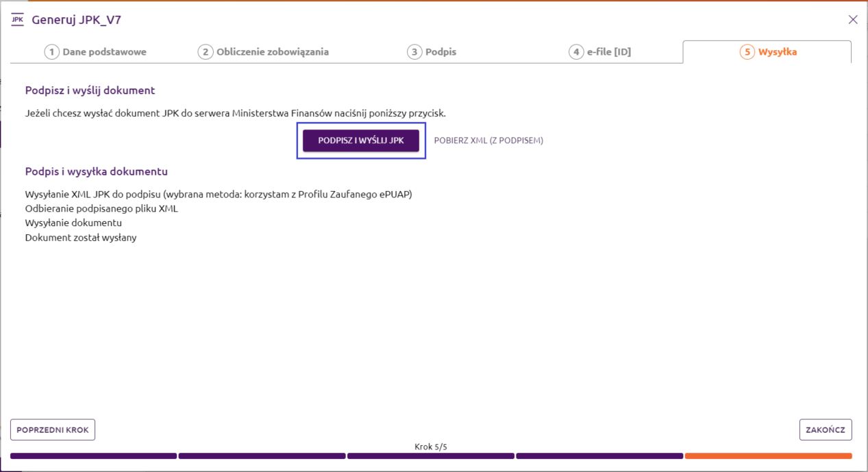Click Podpisz i wyślij JPK button
Image resolution: width=868 pixels, height=472 pixels.
coord(361,140)
